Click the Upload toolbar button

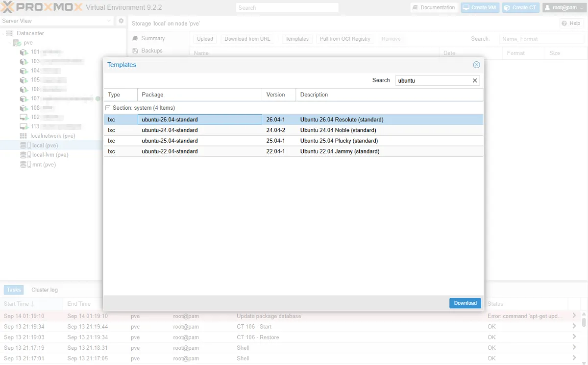point(205,39)
